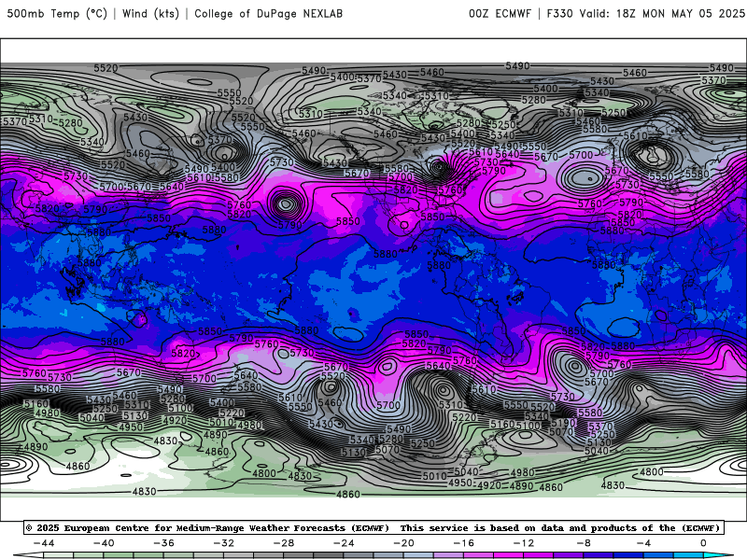Click the -36 color bar label
This screenshot has width=747, height=560.
point(163,543)
